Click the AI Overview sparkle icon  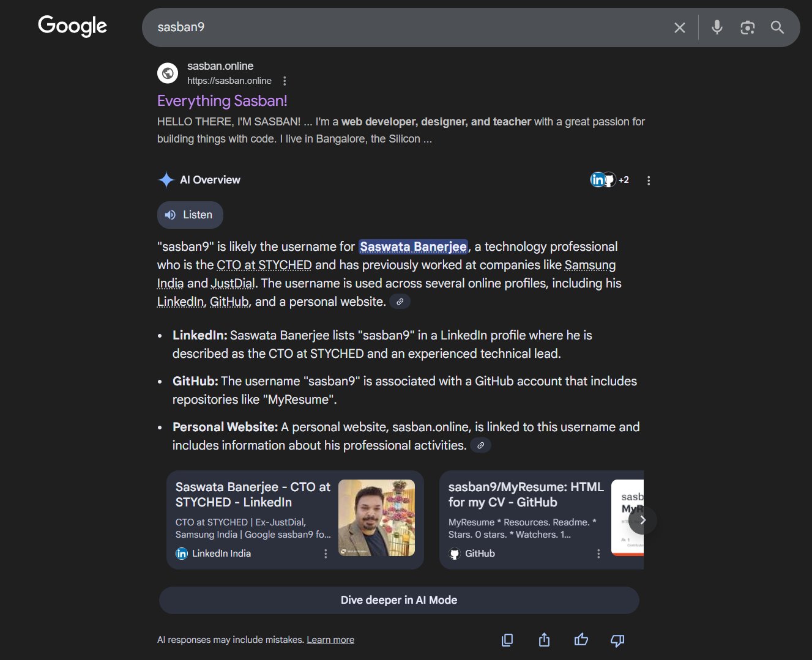(166, 180)
